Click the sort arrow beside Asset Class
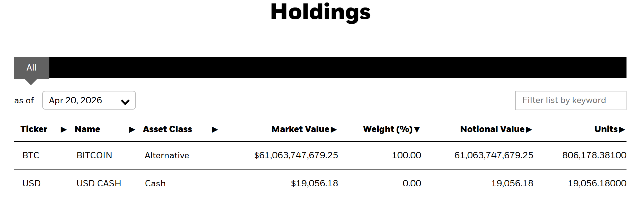Image resolution: width=644 pixels, height=211 pixels. pyautogui.click(x=215, y=130)
